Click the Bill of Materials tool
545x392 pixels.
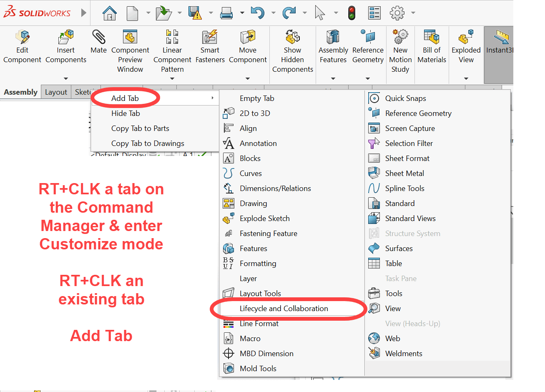pyautogui.click(x=432, y=47)
